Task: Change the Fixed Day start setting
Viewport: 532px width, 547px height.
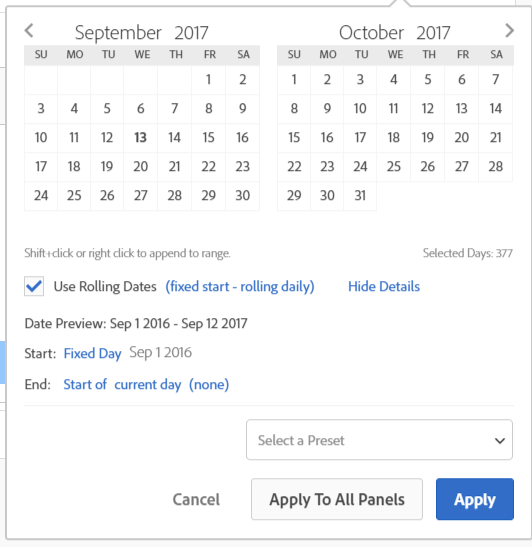Action: [x=92, y=353]
